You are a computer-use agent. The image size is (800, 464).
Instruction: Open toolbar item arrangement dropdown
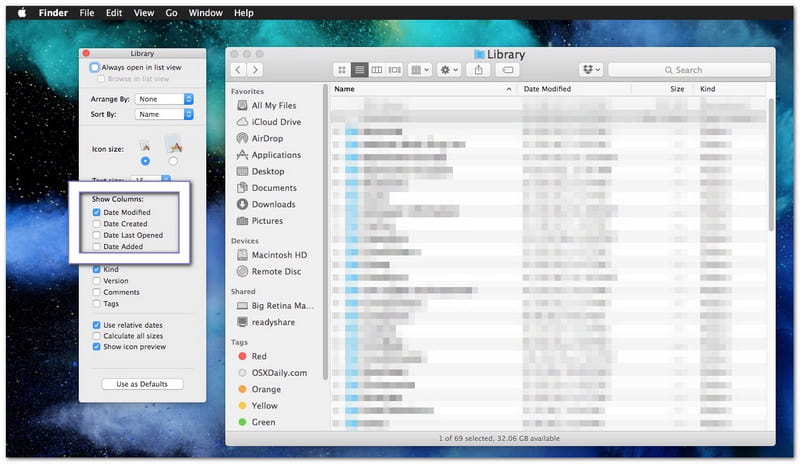pos(420,70)
